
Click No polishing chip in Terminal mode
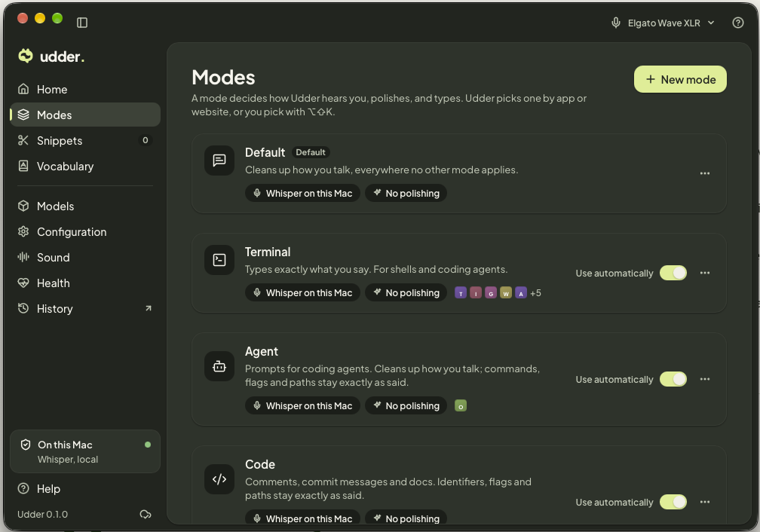coord(406,292)
